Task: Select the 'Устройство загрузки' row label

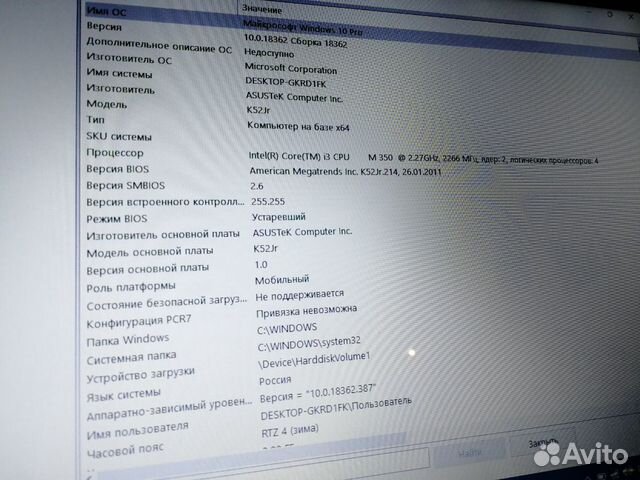Action: click(x=141, y=376)
